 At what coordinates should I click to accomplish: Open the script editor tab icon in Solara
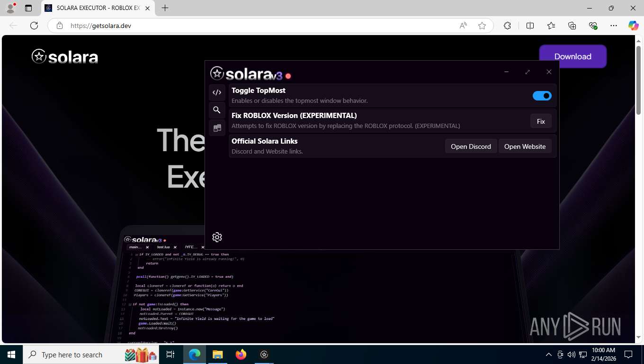(217, 92)
